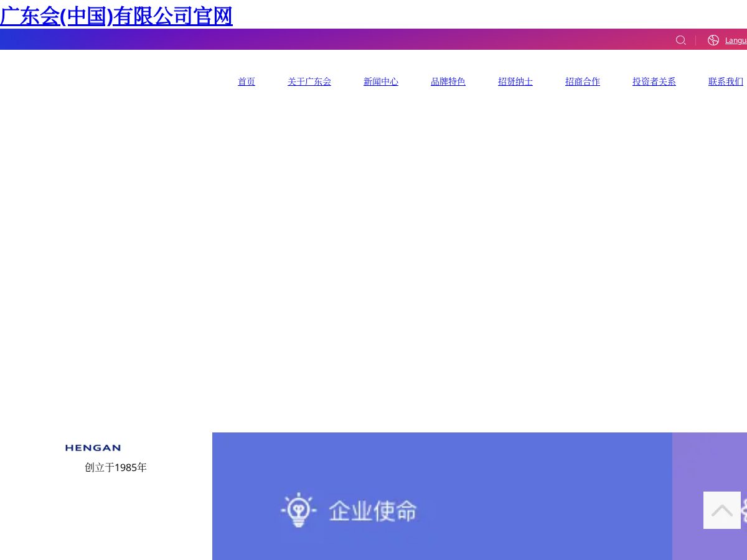Screen dimensions: 747x560
Task: Open 联系我们 menu item
Action: 726,82
